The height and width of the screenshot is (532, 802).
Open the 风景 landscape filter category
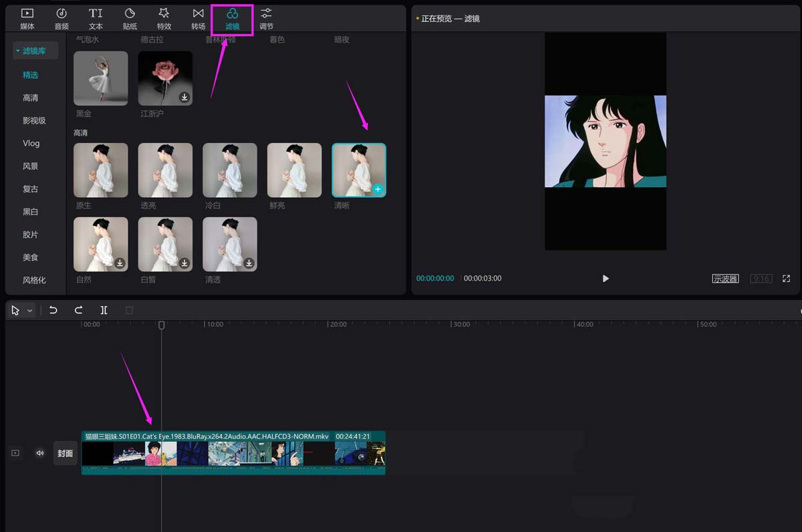point(31,166)
